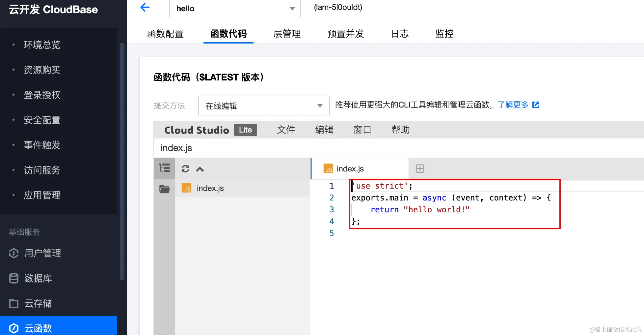Open the hello function selector dropdown

[x=235, y=9]
